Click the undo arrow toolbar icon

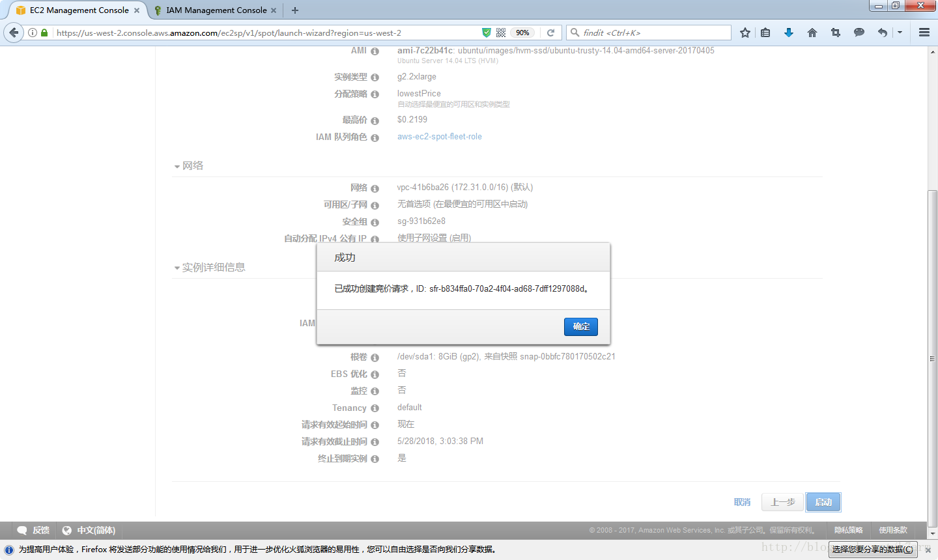click(883, 33)
